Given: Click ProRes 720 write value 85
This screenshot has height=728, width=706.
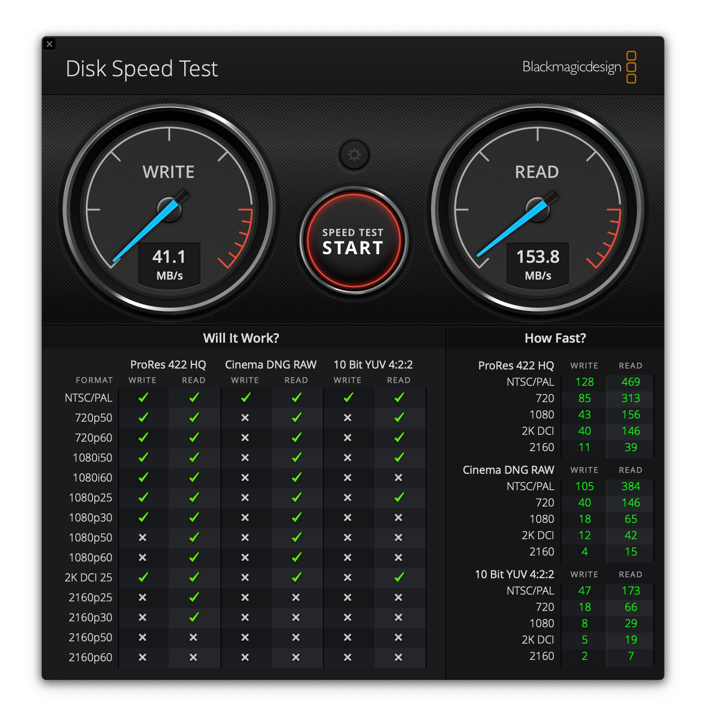Looking at the screenshot, I should pos(584,398).
